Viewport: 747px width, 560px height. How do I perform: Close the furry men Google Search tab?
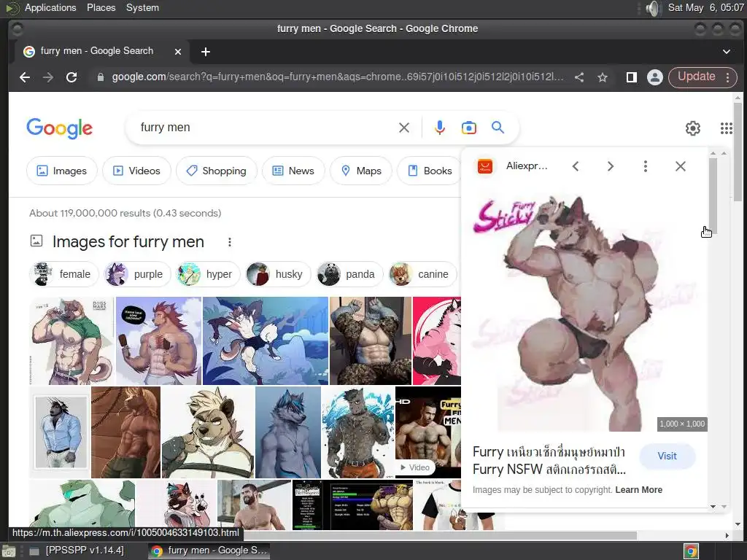(x=178, y=52)
